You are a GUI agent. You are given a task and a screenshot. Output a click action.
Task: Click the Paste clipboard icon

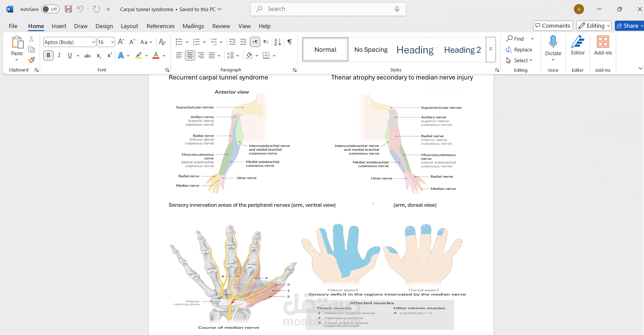click(x=17, y=43)
